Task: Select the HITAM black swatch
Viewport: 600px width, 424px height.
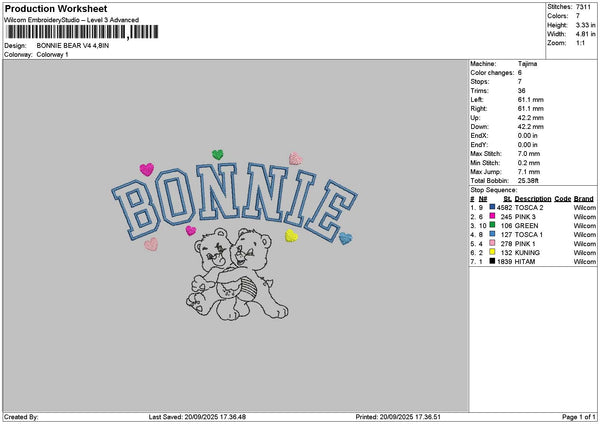Action: point(492,261)
